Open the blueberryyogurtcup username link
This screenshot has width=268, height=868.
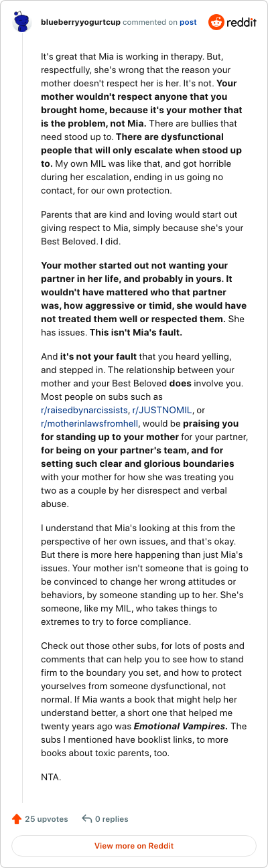(80, 22)
